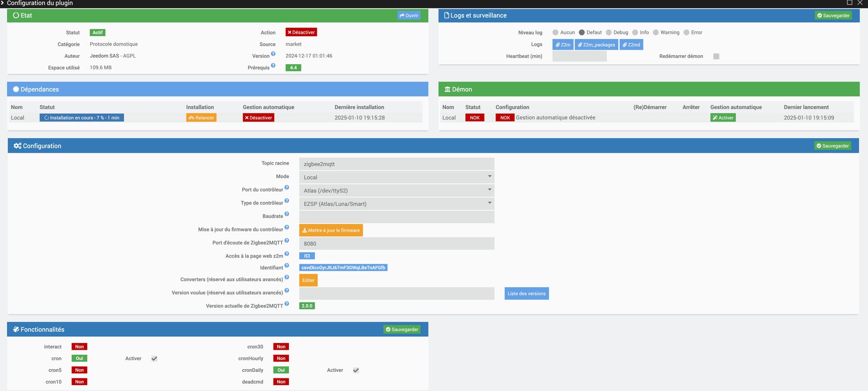The height and width of the screenshot is (391, 868).
Task: Click help icon beside Type de contrôleur
Action: (287, 201)
